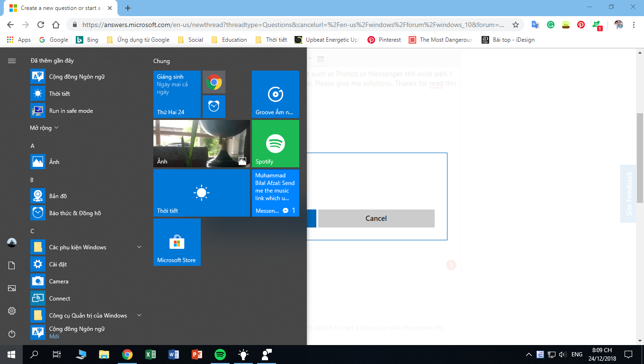The height and width of the screenshot is (364, 644).
Task: Open Cài đặt settings app in list
Action: pos(87,264)
